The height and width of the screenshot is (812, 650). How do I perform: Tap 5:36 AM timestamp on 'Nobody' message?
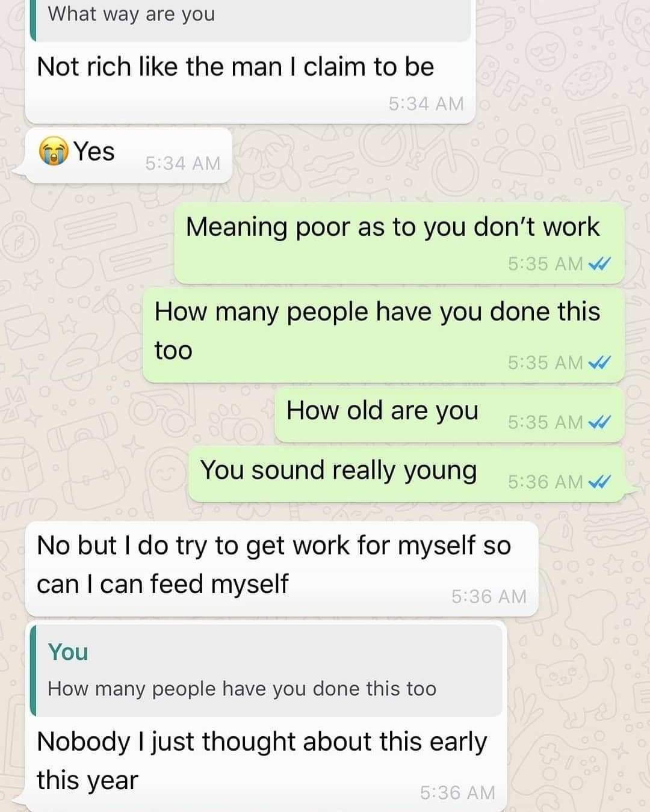457,793
